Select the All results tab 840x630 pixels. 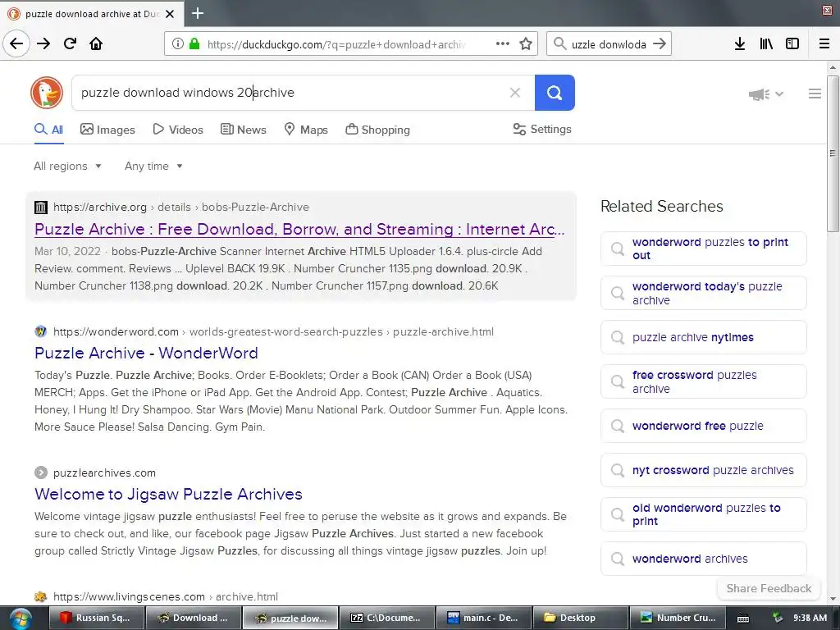coord(48,130)
